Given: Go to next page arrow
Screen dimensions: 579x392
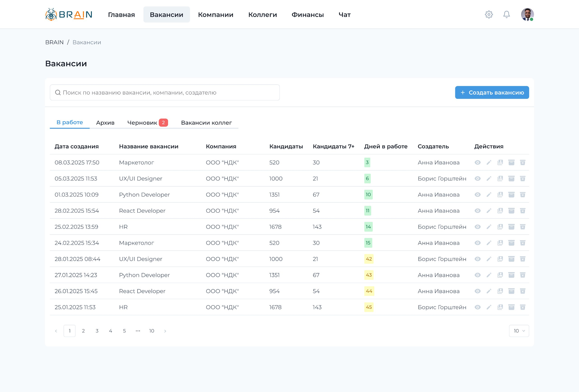Looking at the screenshot, I should point(165,331).
